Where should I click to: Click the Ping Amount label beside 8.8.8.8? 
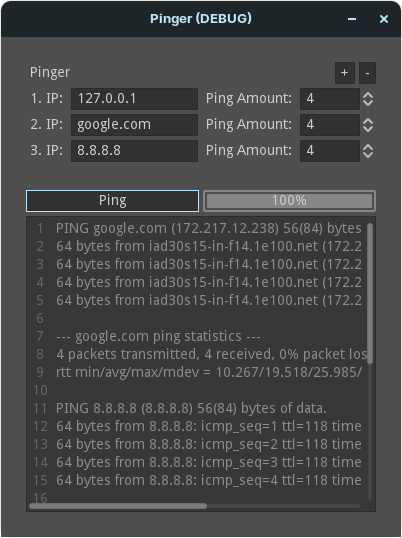(249, 151)
